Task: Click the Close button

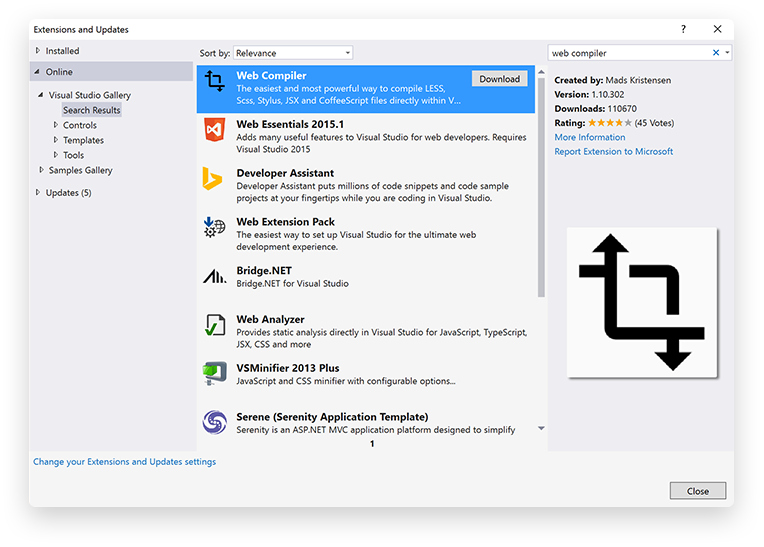Action: [698, 490]
